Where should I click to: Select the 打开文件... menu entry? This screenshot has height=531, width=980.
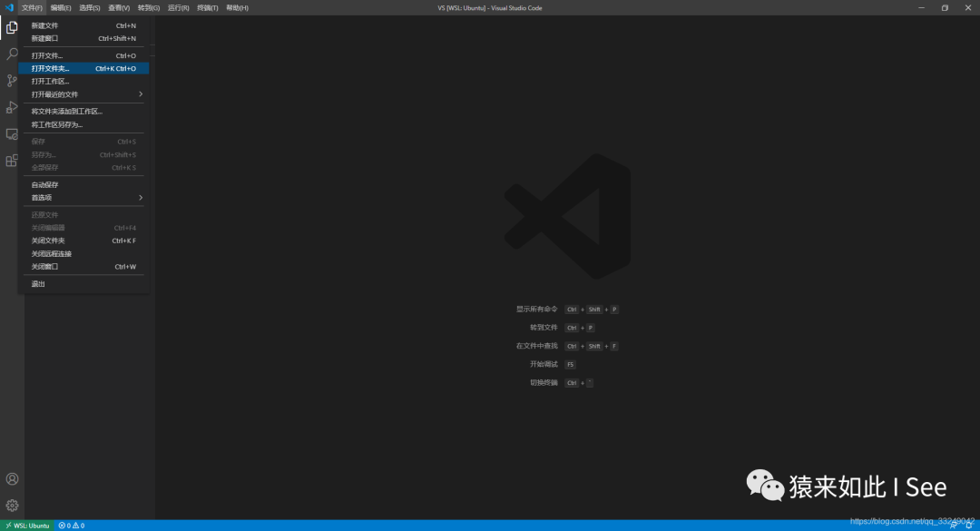83,55
